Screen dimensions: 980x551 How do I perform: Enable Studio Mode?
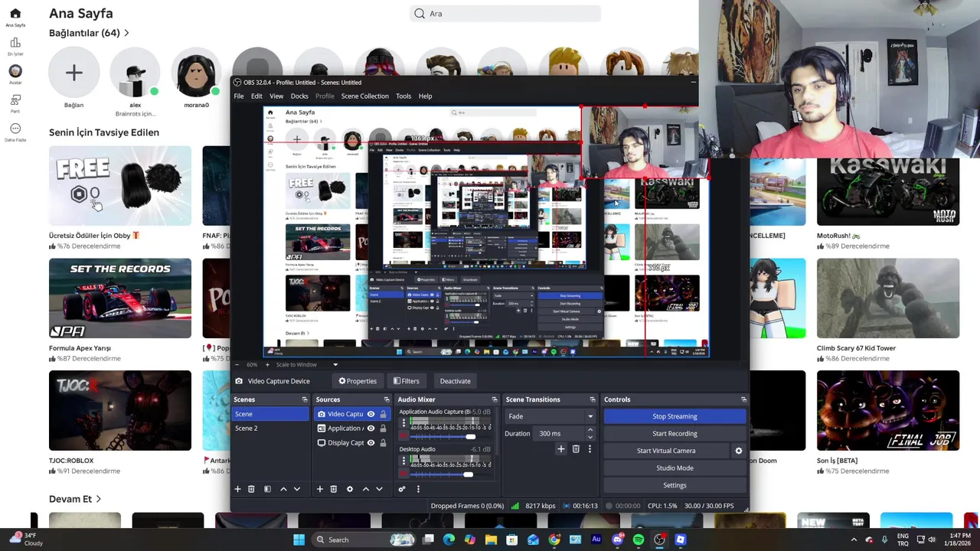coord(675,468)
